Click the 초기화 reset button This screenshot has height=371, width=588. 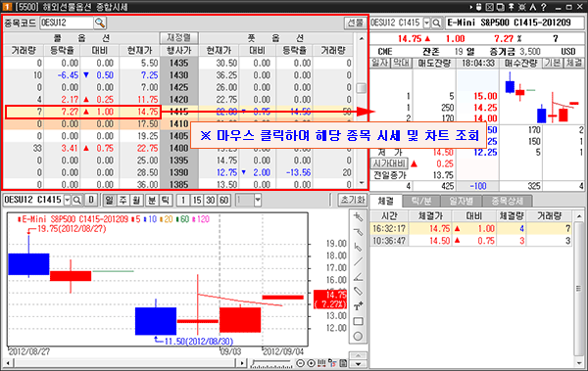coord(352,200)
